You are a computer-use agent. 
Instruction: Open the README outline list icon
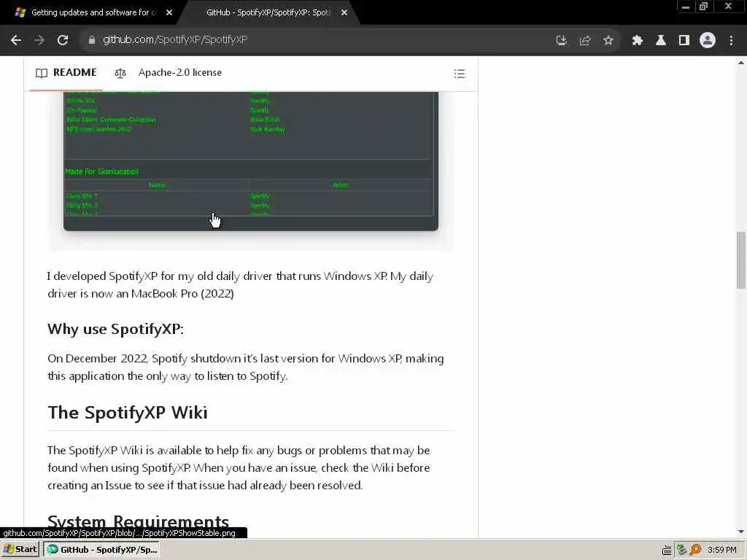[x=460, y=74]
